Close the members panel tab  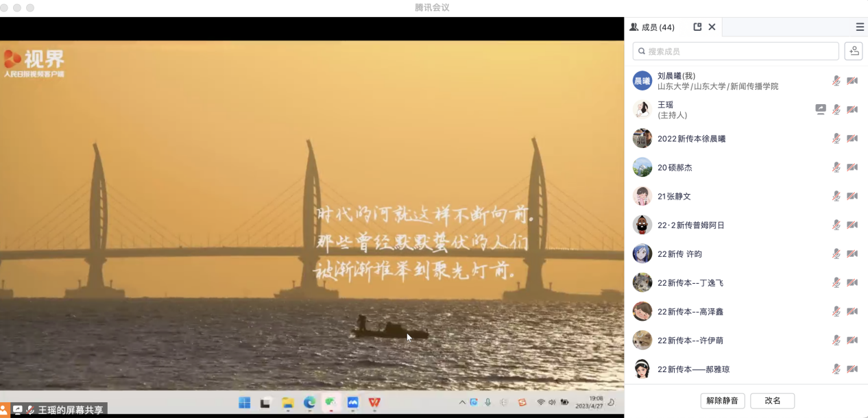point(712,27)
